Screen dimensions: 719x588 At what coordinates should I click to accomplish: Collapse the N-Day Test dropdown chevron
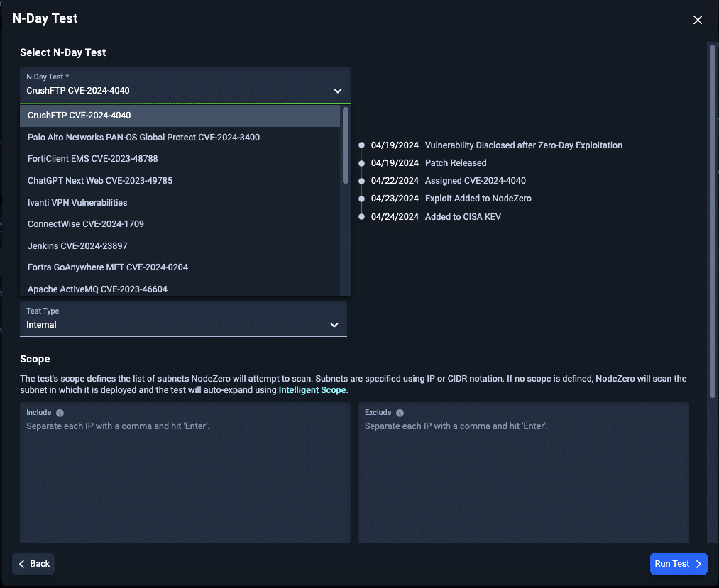click(338, 91)
